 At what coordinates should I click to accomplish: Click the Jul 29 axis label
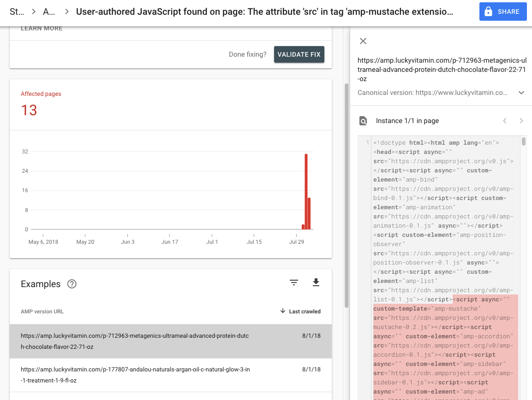[297, 241]
